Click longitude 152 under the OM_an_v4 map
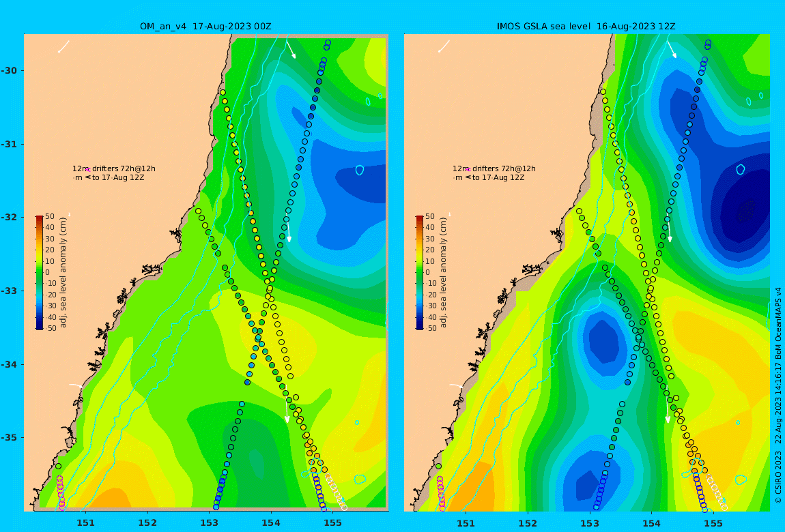Image resolution: width=785 pixels, height=532 pixels. pyautogui.click(x=147, y=524)
